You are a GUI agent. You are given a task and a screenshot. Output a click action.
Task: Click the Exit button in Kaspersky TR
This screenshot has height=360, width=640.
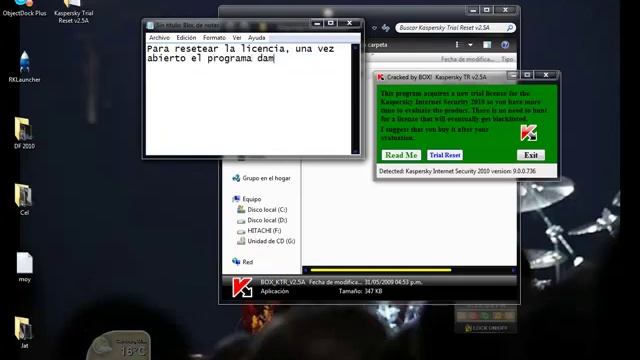pos(531,155)
